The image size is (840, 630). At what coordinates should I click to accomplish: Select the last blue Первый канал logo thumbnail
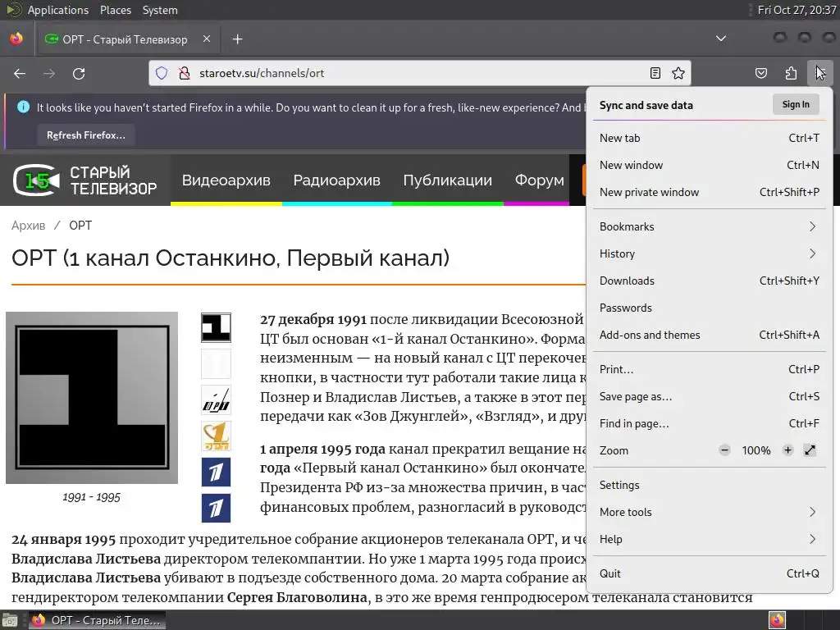[216, 508]
